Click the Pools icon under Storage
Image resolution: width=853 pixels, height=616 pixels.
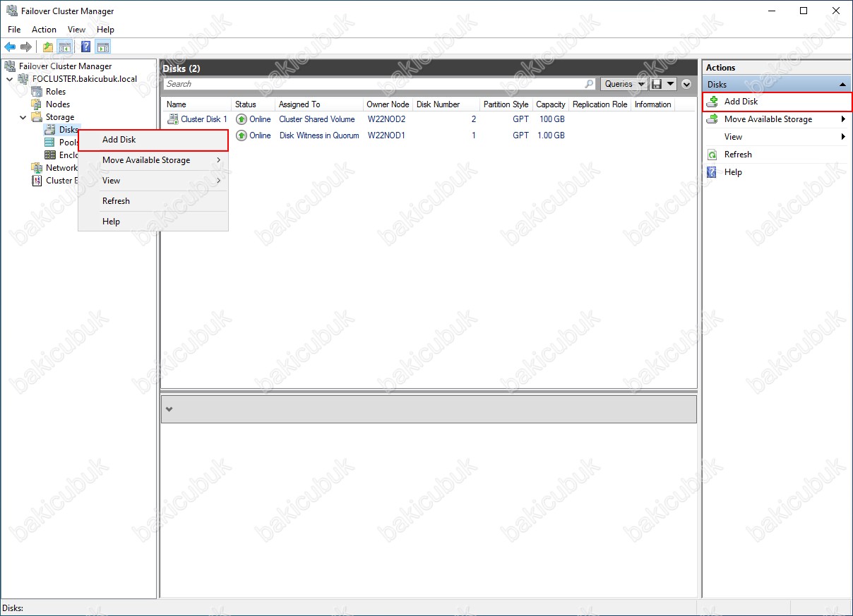pos(50,143)
